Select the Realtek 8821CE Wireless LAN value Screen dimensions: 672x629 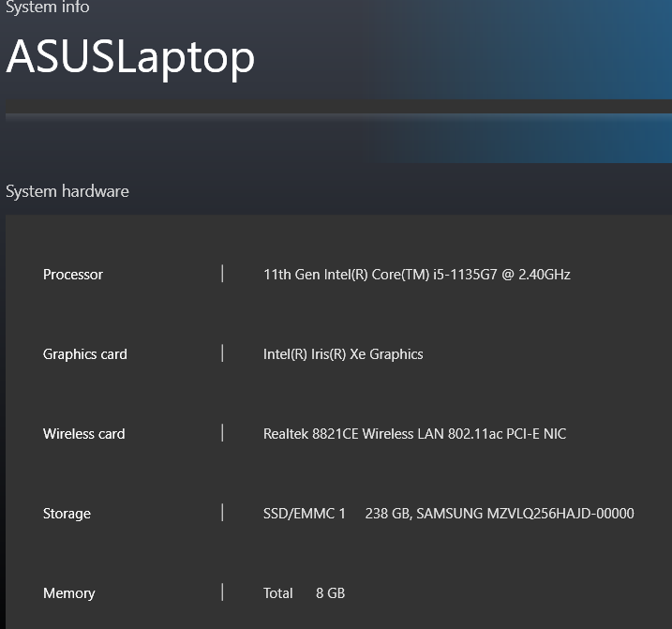(414, 434)
